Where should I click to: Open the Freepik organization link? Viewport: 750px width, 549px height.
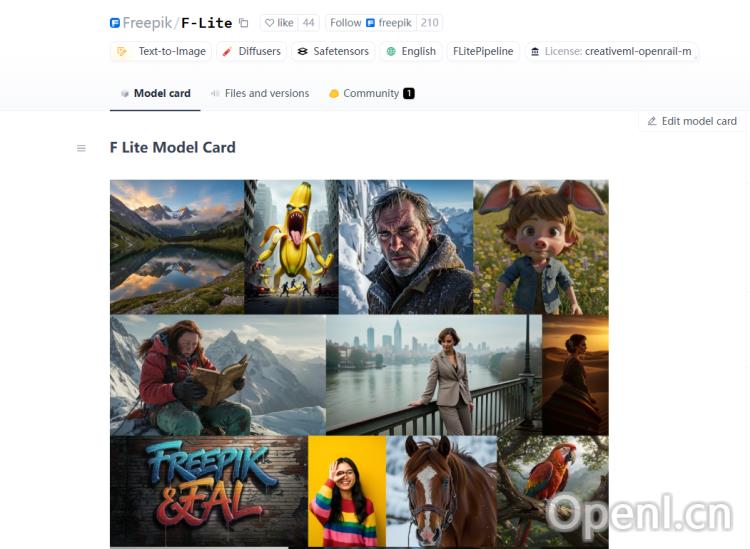(147, 23)
